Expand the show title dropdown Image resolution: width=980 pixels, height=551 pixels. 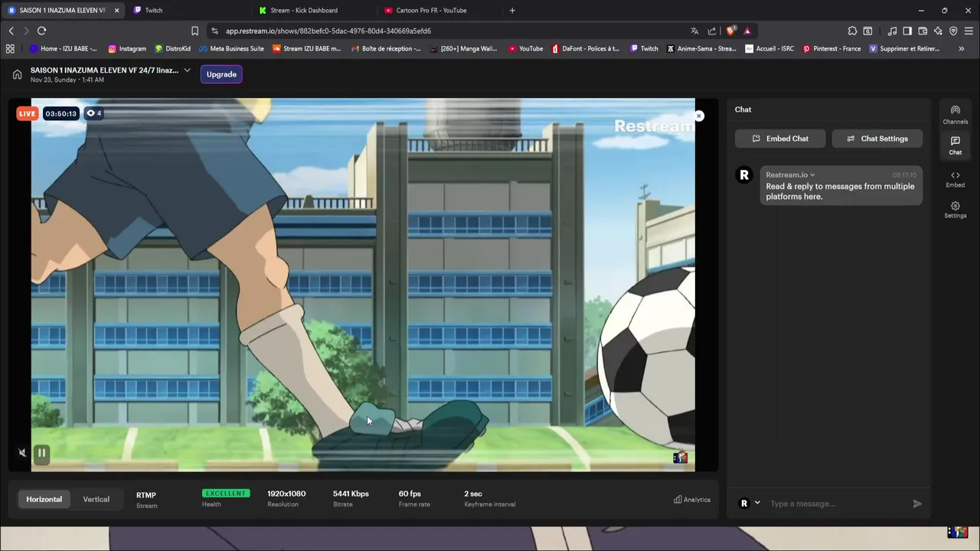(x=187, y=70)
